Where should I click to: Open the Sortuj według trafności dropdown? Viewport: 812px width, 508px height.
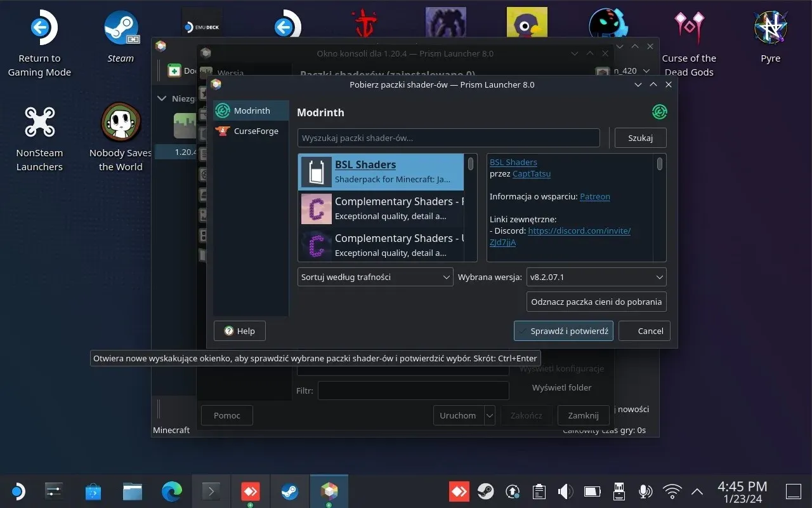376,277
